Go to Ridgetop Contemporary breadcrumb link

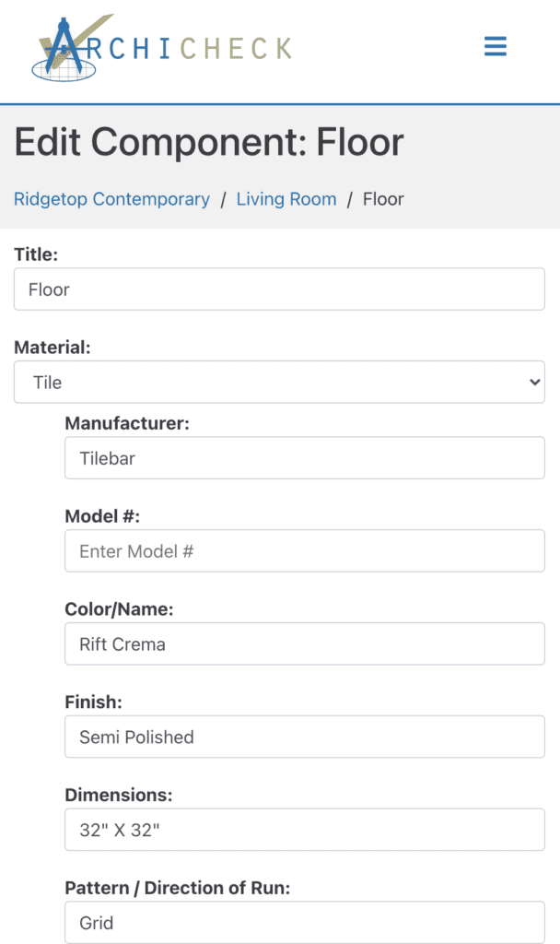[111, 199]
